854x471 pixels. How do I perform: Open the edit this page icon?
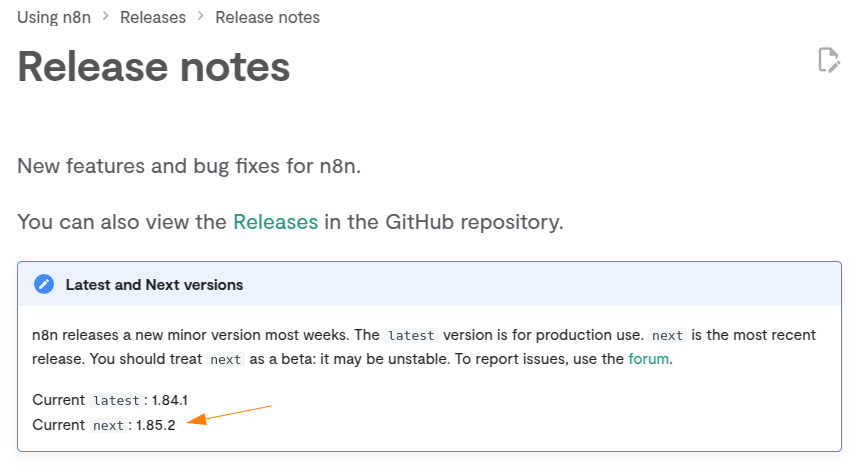[828, 60]
